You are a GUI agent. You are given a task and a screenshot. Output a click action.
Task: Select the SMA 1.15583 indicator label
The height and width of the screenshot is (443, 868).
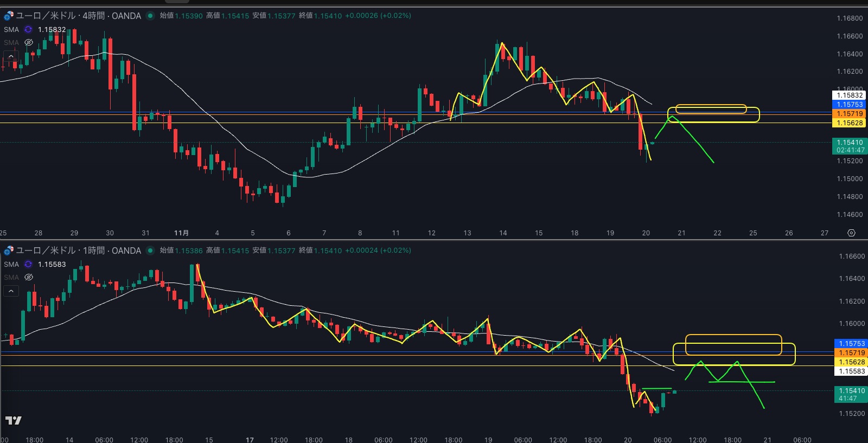coord(11,265)
